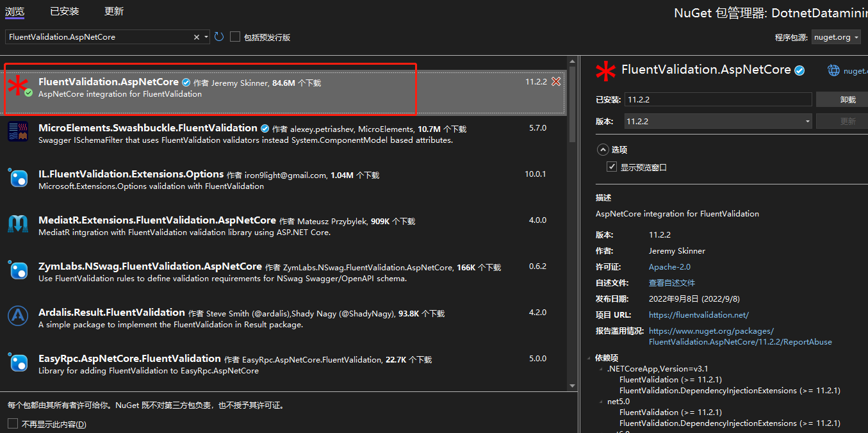Click the EasyRpc.AspNetCore package icon
Image resolution: width=868 pixels, height=433 pixels.
(18, 362)
